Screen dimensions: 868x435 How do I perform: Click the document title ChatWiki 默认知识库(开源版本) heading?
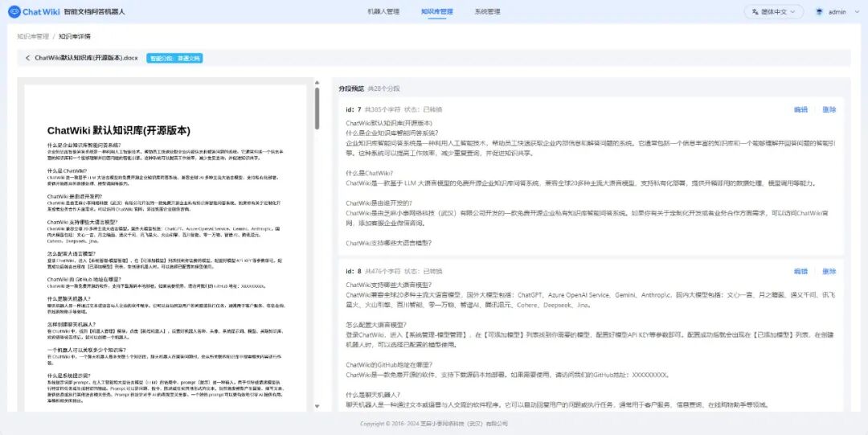(x=119, y=131)
